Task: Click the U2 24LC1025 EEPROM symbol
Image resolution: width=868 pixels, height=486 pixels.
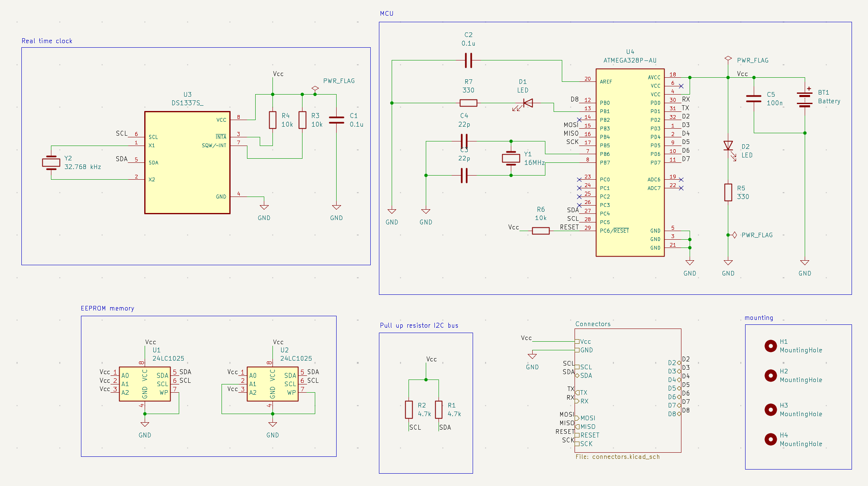Action: [272, 384]
